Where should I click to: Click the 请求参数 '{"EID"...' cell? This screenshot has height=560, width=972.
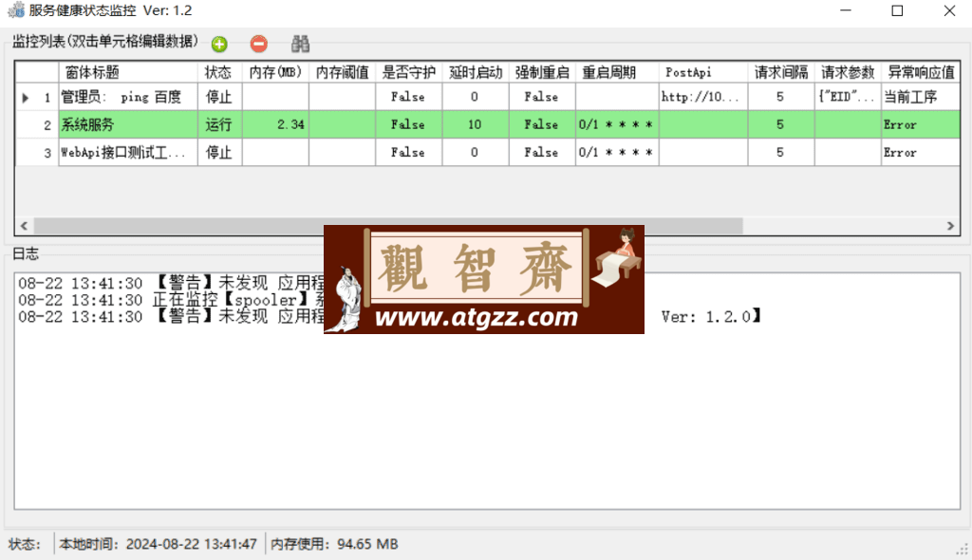click(848, 97)
